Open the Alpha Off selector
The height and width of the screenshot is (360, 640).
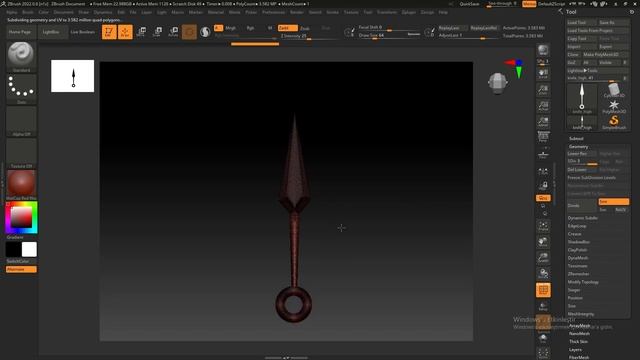(x=21, y=121)
